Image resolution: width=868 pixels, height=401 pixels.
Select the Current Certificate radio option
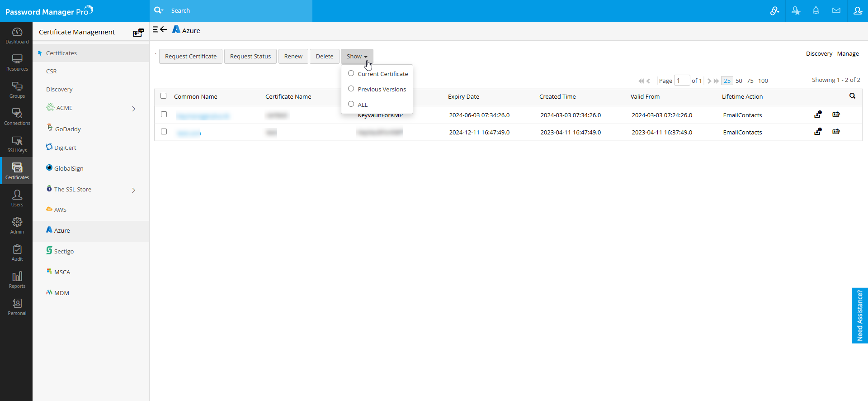(x=351, y=73)
